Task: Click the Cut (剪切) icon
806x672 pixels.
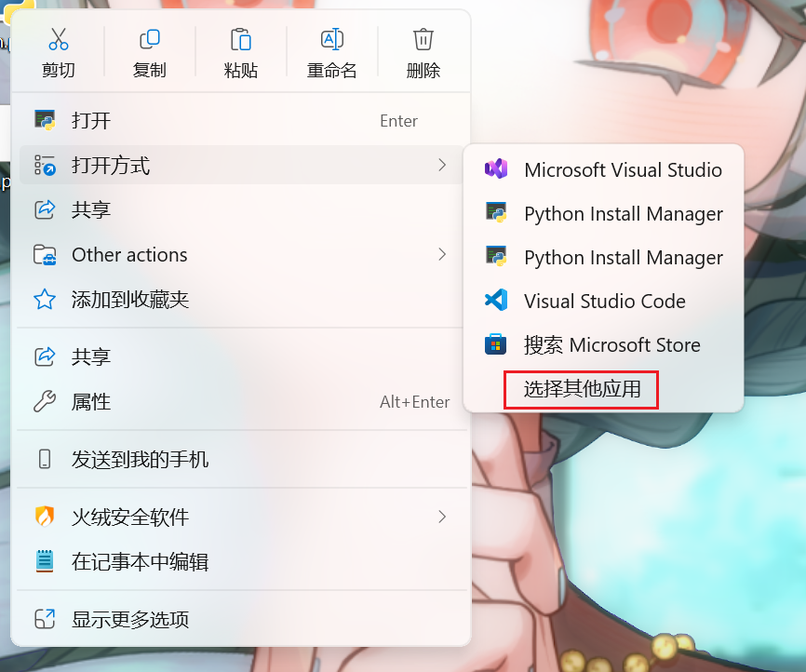Action: coord(58,39)
